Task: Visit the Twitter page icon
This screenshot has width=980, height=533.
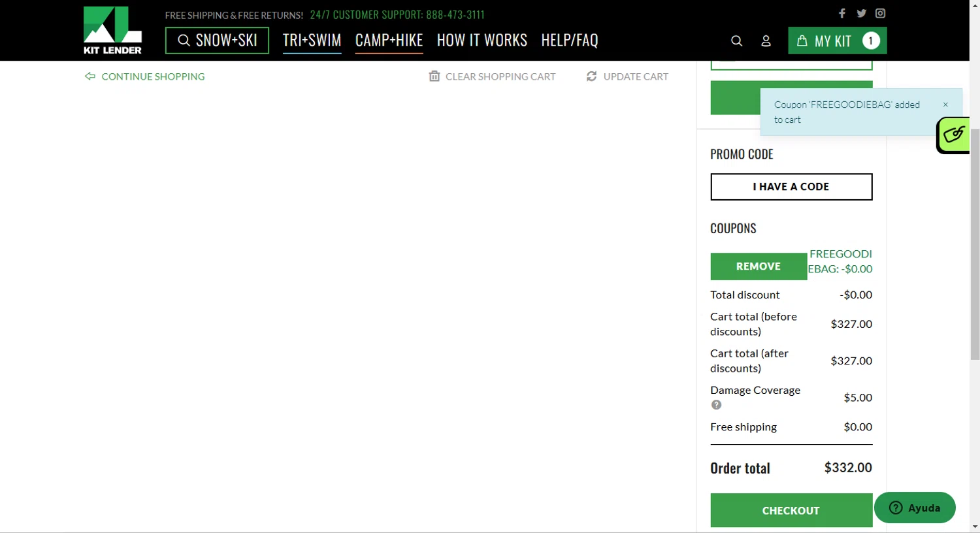Action: click(862, 13)
